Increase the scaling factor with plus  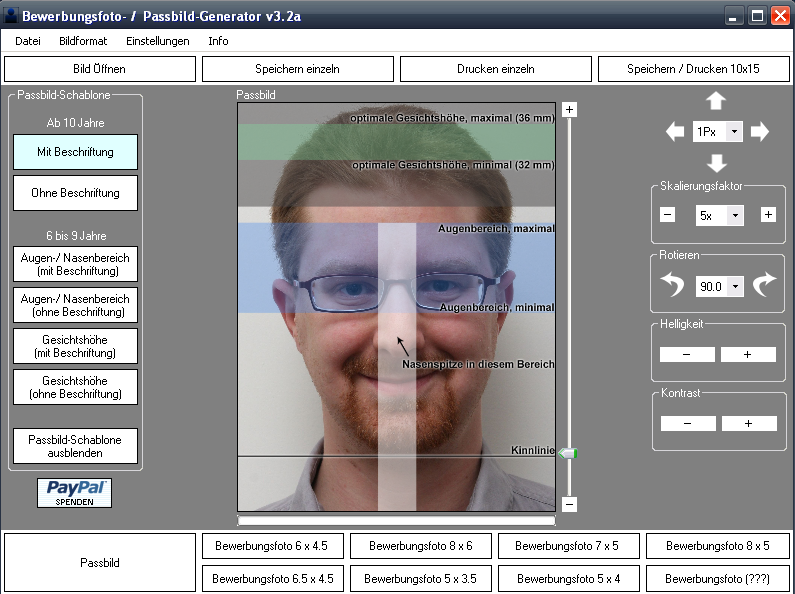[768, 215]
